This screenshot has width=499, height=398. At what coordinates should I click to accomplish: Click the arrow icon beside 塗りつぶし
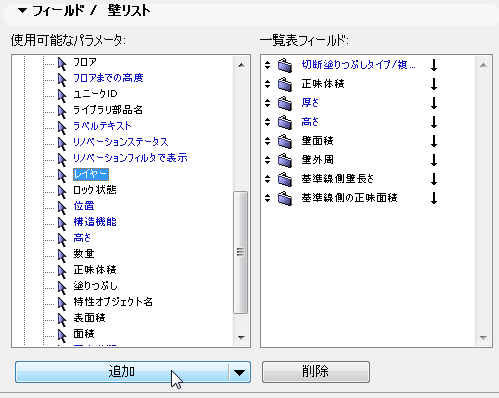point(62,287)
